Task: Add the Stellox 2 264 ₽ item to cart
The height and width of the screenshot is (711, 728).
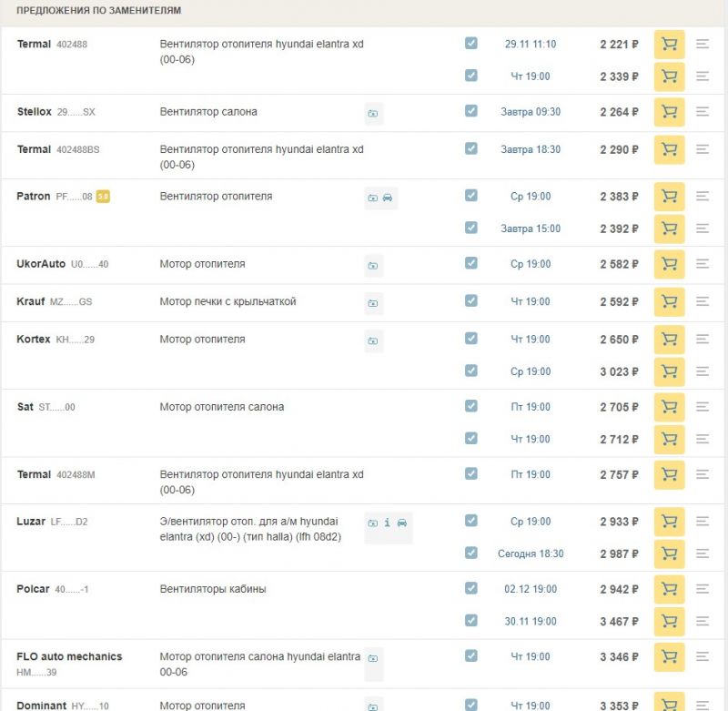Action: [669, 112]
